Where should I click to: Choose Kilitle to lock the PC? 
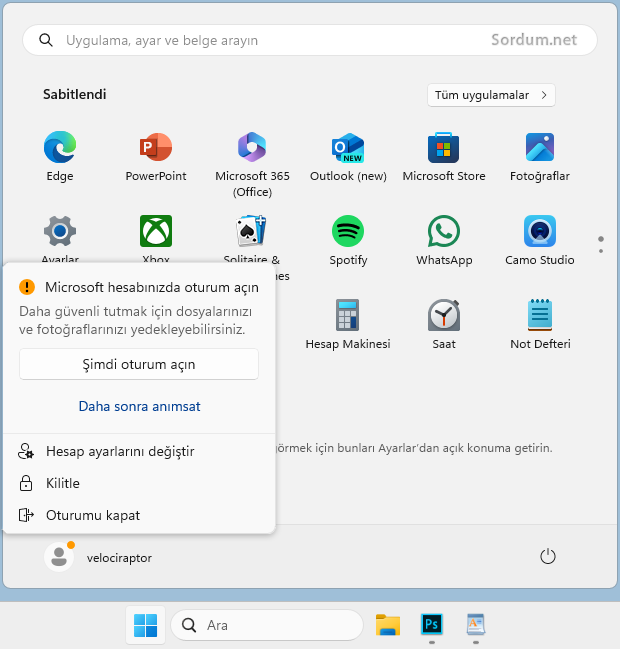click(x=139, y=483)
